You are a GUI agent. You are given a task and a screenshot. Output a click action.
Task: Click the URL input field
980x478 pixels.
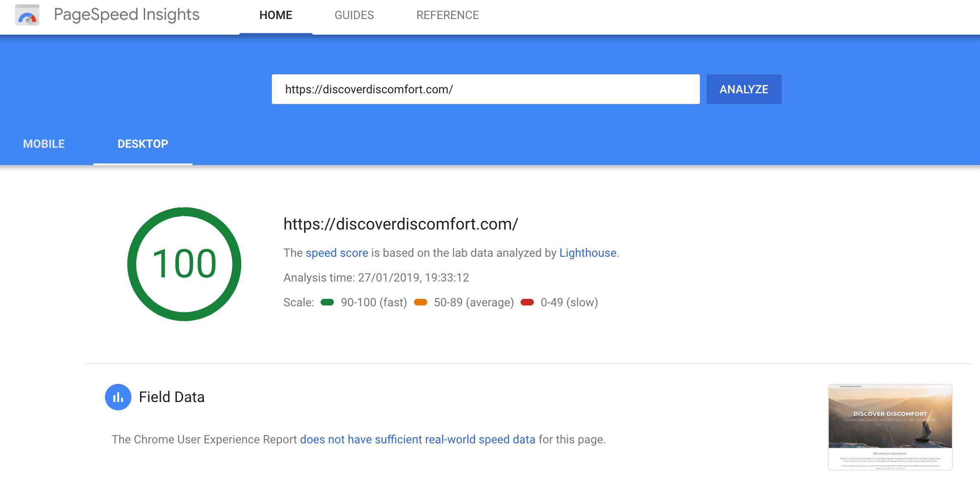click(485, 89)
